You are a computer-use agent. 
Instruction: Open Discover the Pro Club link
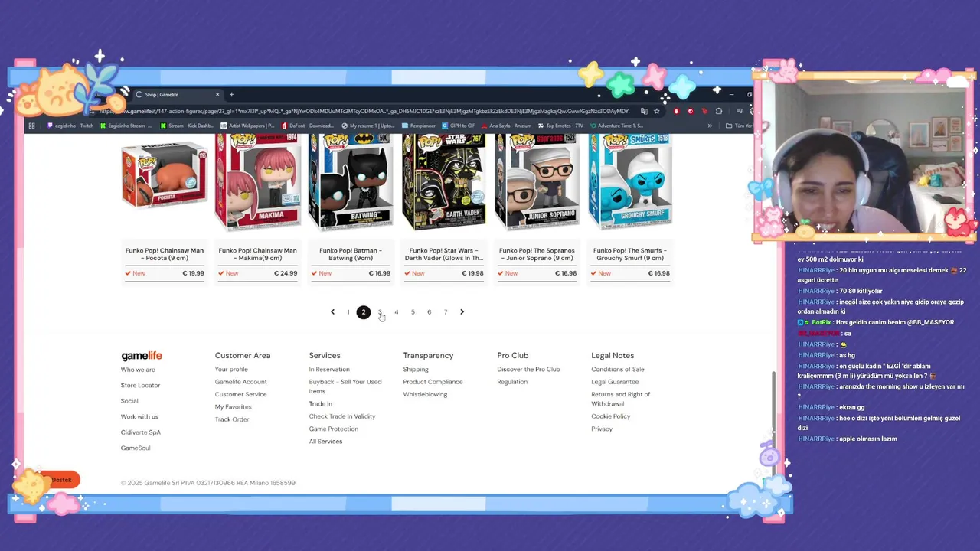point(529,370)
